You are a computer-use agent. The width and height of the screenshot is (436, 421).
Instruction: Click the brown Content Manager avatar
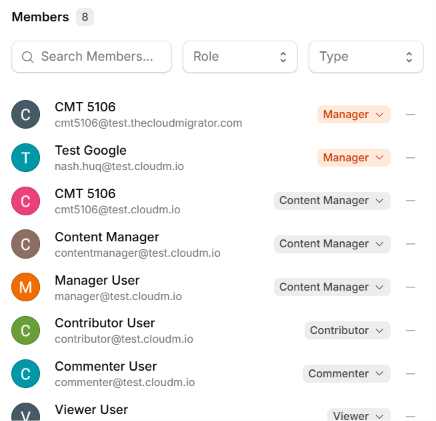coord(26,244)
